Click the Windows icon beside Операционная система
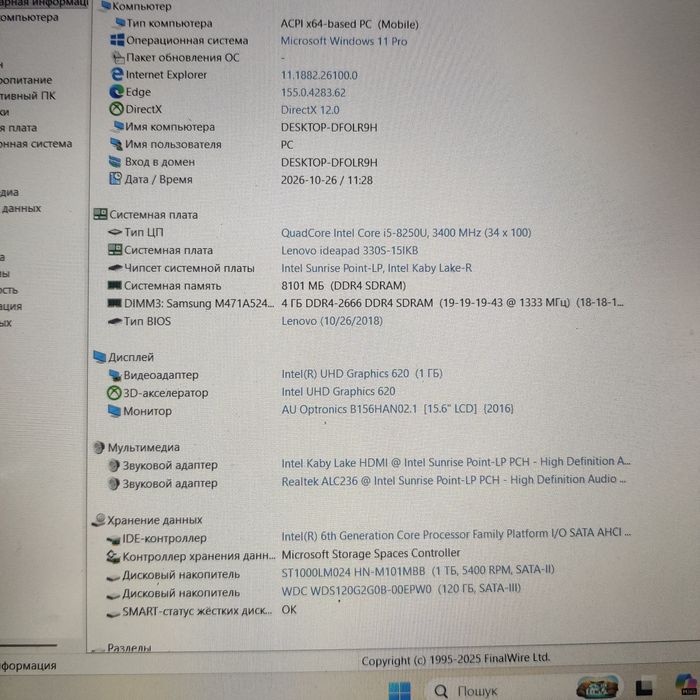The height and width of the screenshot is (700, 700). click(x=117, y=40)
